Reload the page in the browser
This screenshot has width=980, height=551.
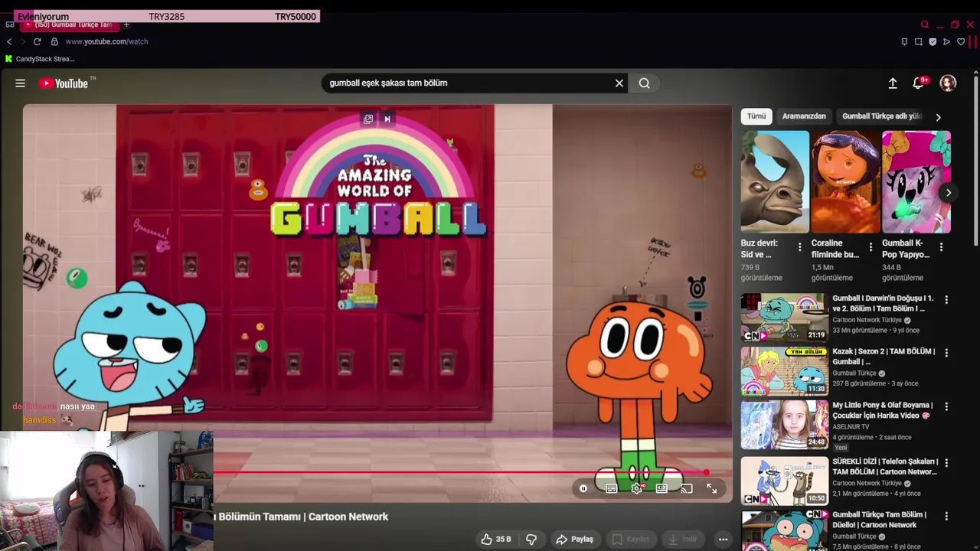37,41
